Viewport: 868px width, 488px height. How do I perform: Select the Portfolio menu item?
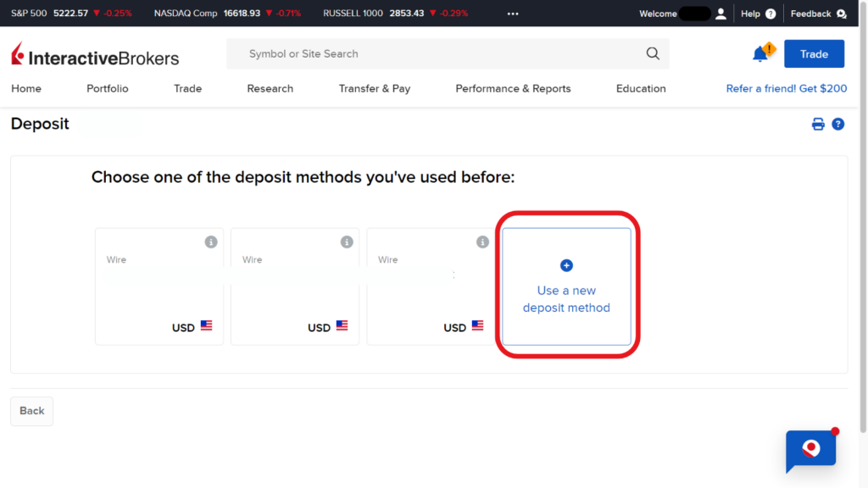tap(107, 88)
